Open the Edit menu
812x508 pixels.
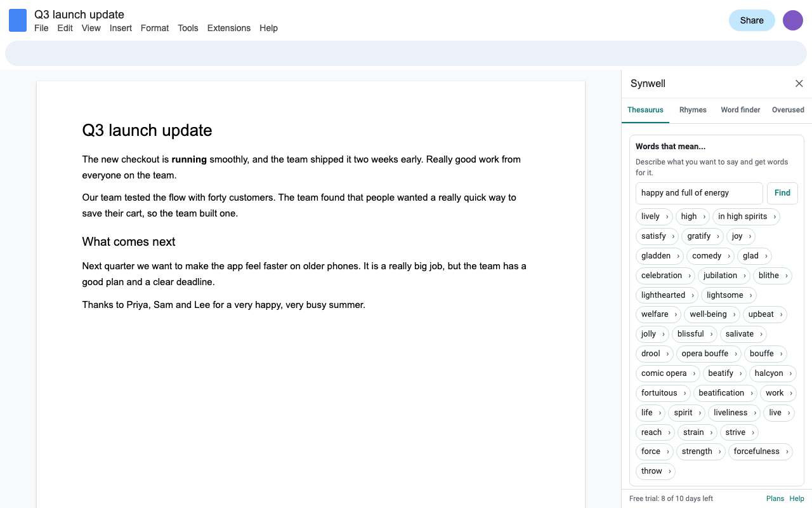65,28
